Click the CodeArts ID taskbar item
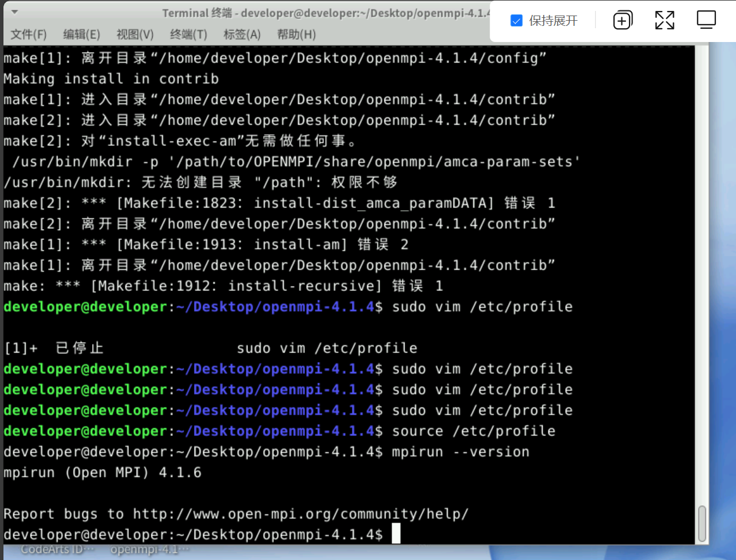Screen dimensions: 736x560 [58, 550]
